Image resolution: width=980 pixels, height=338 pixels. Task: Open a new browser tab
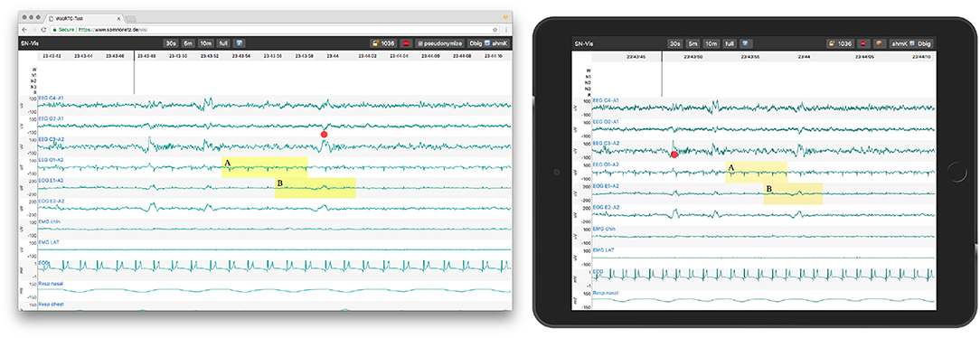[x=131, y=19]
